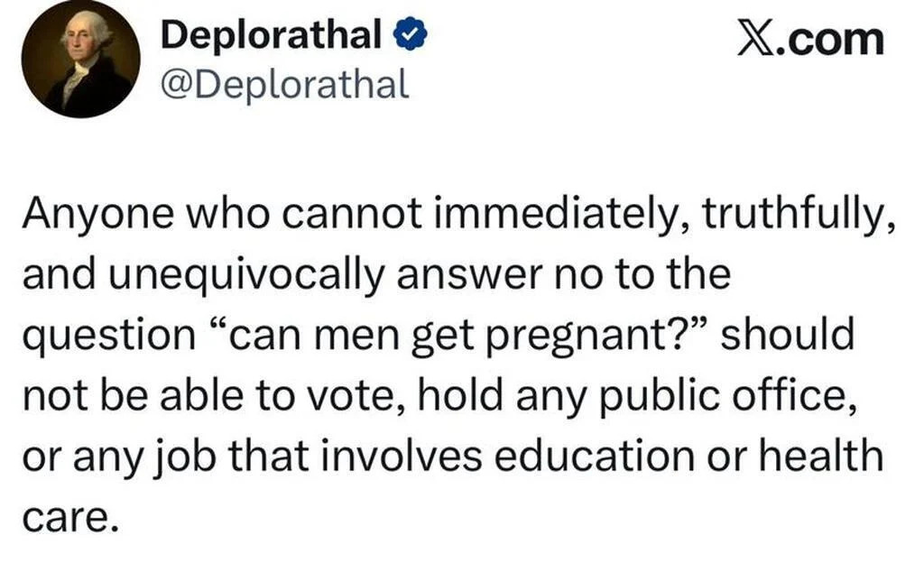This screenshot has height=572, width=924.
Task: Click the word "job" in the tweet
Action: [x=177, y=453]
